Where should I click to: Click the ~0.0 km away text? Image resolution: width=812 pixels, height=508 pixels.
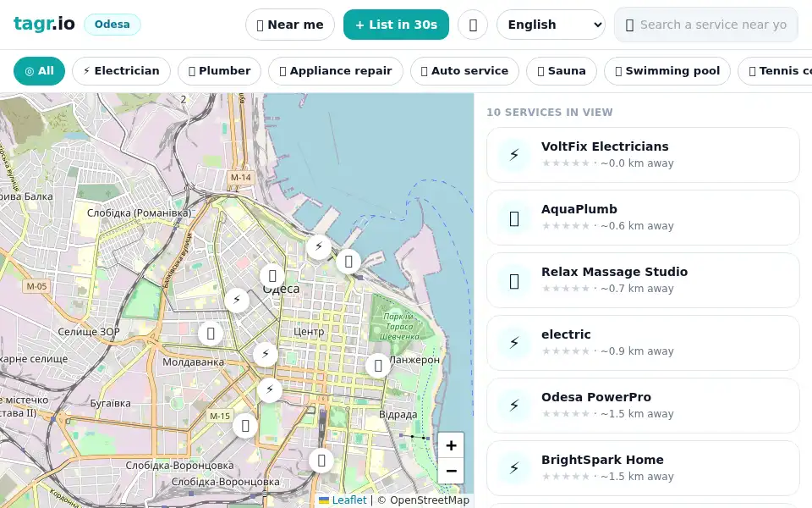click(637, 163)
